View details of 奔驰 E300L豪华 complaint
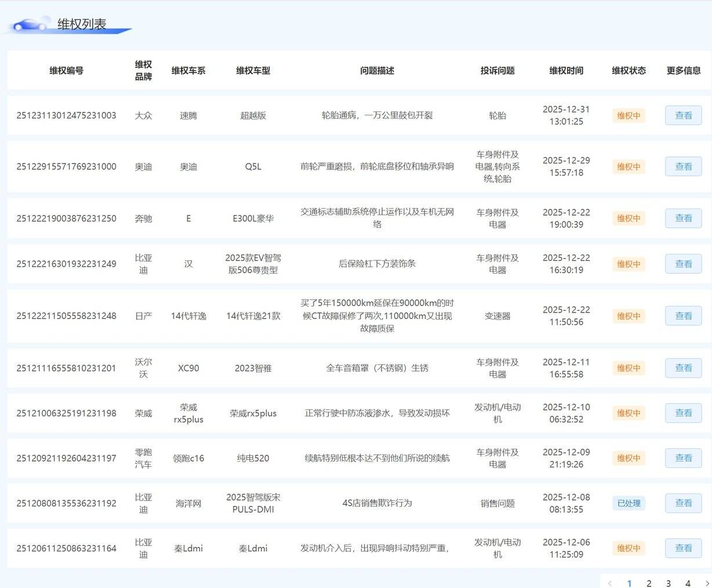This screenshot has height=588, width=712. pyautogui.click(x=683, y=218)
